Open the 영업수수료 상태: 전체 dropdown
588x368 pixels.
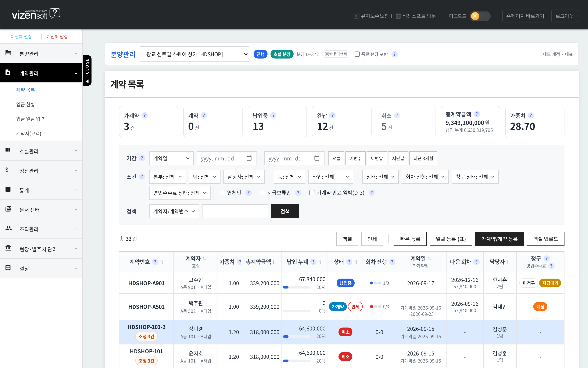(x=180, y=193)
